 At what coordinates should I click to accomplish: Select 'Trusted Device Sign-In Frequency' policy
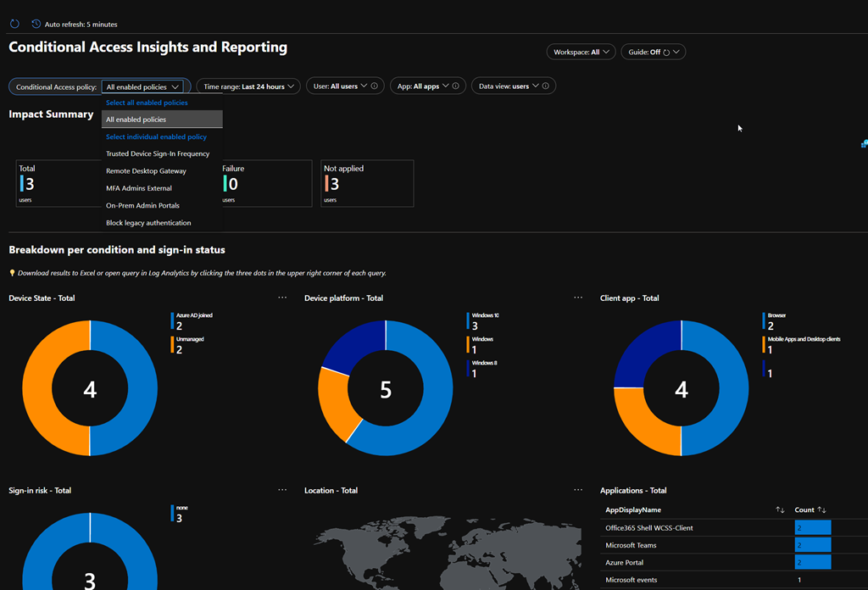(x=162, y=154)
